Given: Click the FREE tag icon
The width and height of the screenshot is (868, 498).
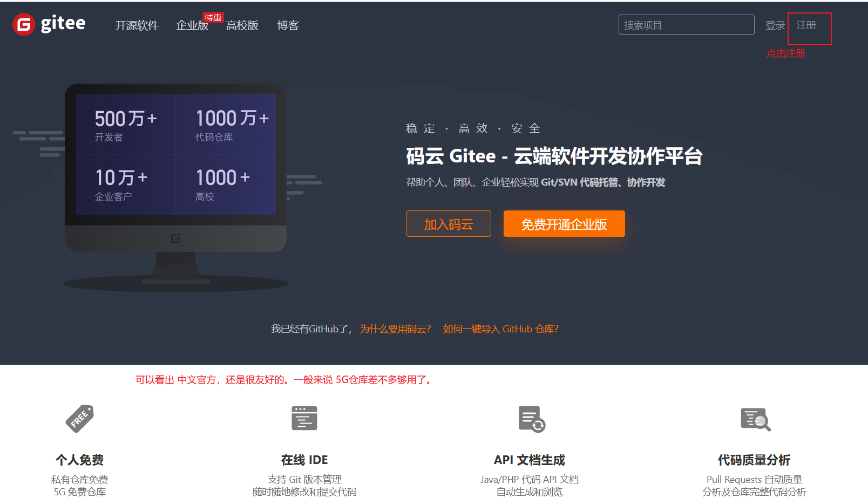Looking at the screenshot, I should (x=80, y=419).
